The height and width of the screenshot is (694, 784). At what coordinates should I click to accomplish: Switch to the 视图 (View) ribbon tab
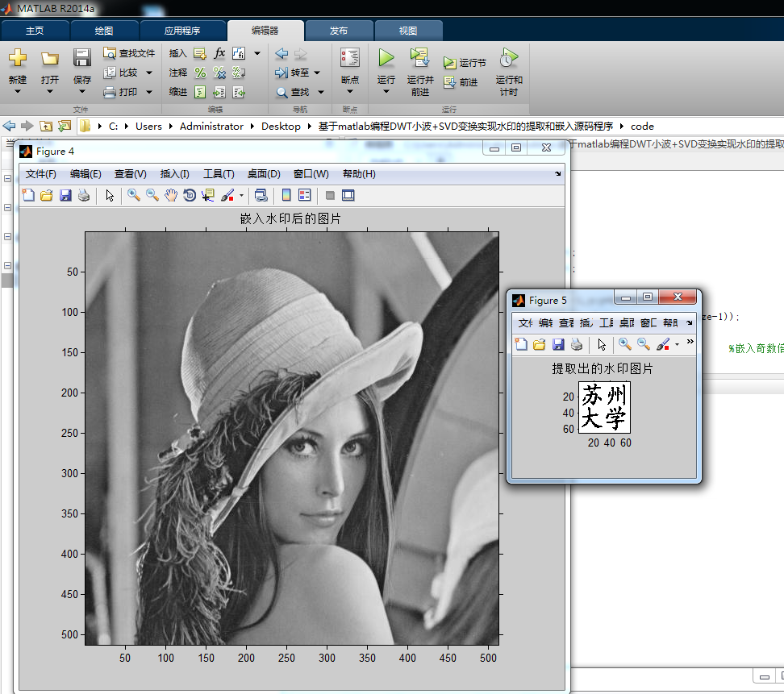tap(408, 31)
